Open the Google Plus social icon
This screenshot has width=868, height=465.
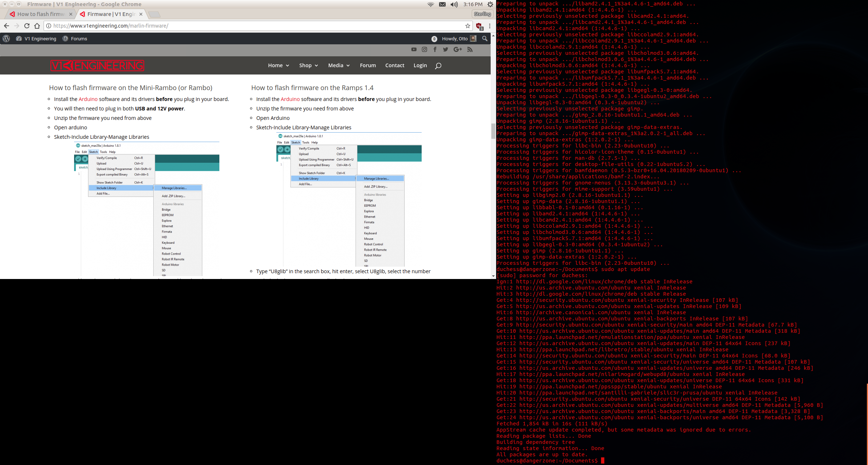[x=458, y=49]
